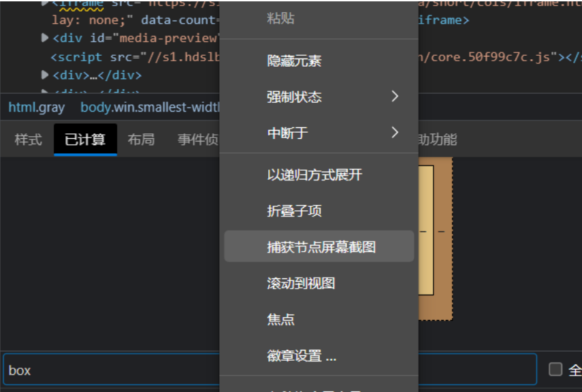This screenshot has width=582, height=392.
Task: Open the 事件侦听器 tab
Action: 198,140
